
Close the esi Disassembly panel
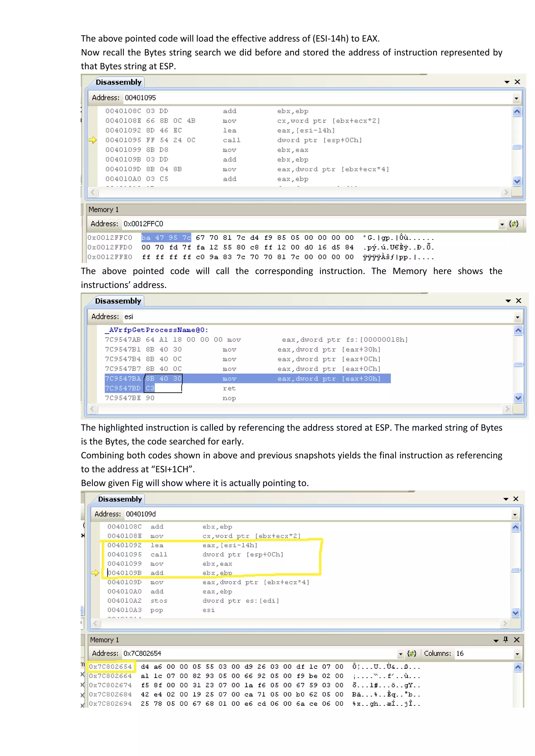tap(519, 301)
